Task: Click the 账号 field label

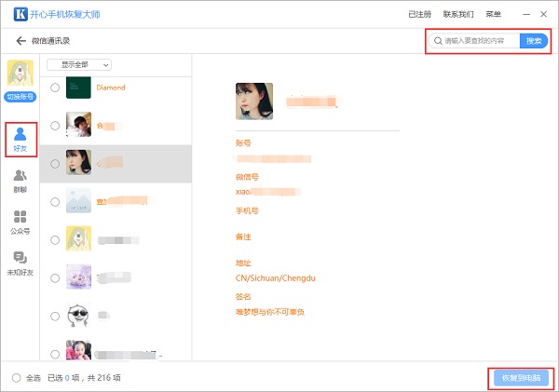Action: click(x=243, y=143)
